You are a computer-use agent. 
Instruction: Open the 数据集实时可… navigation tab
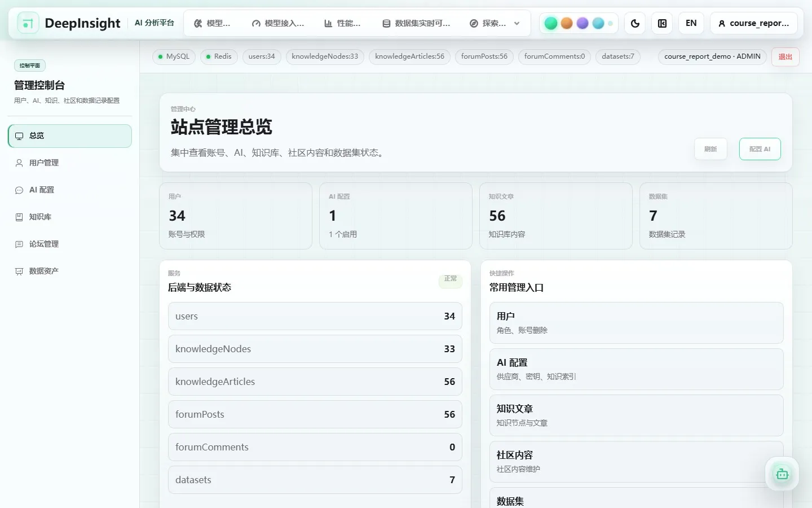[416, 23]
